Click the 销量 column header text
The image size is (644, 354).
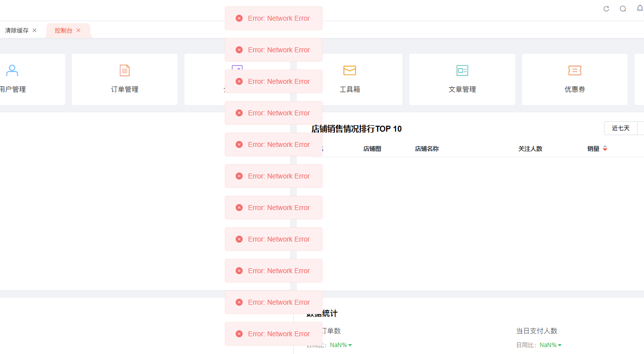[593, 149]
